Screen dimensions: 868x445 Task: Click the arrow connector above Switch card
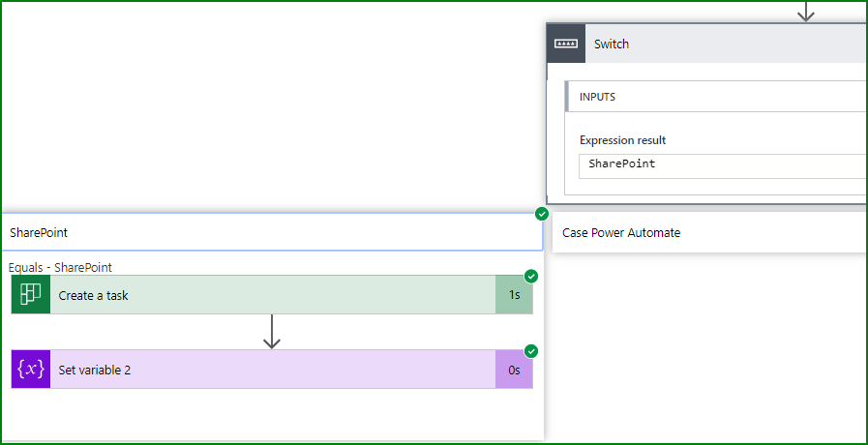pyautogui.click(x=805, y=12)
